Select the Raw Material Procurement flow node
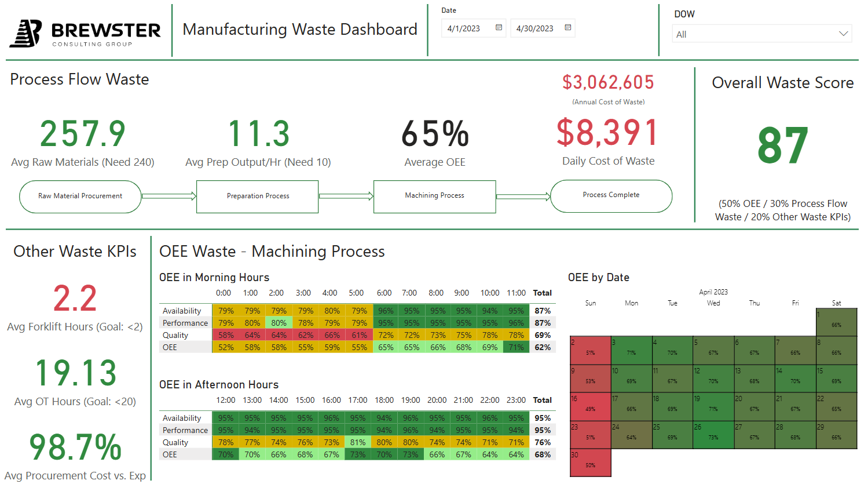This screenshot has width=868, height=484. coord(80,196)
